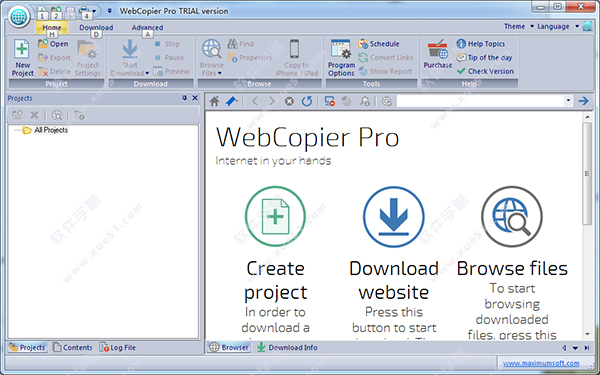Open an existing project with Open

point(53,44)
